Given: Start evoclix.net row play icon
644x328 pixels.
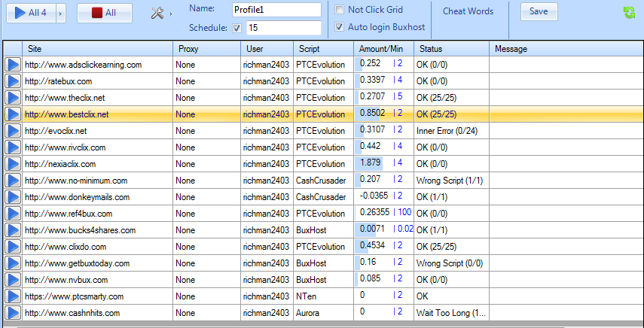Looking at the screenshot, I should [13, 131].
